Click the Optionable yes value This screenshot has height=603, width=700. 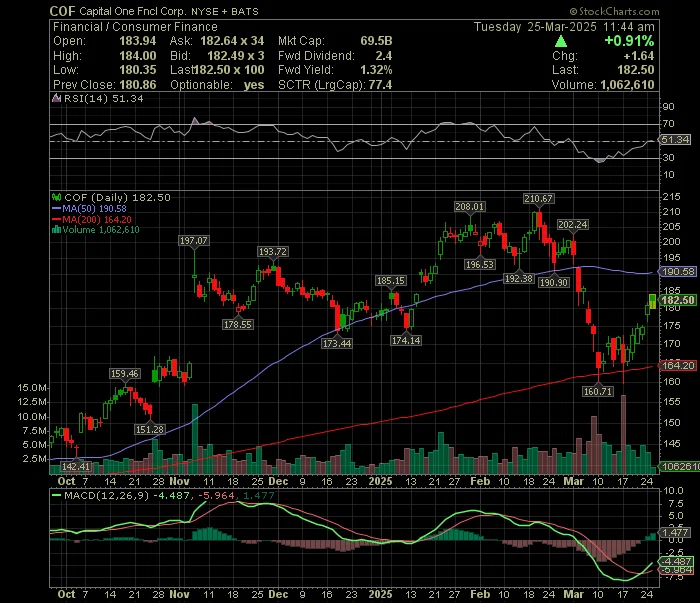tap(254, 85)
